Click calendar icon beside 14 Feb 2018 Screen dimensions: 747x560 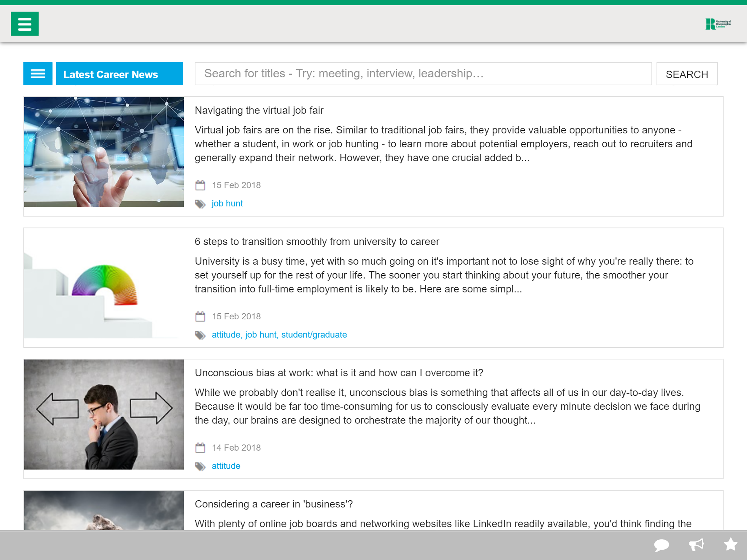click(x=200, y=448)
